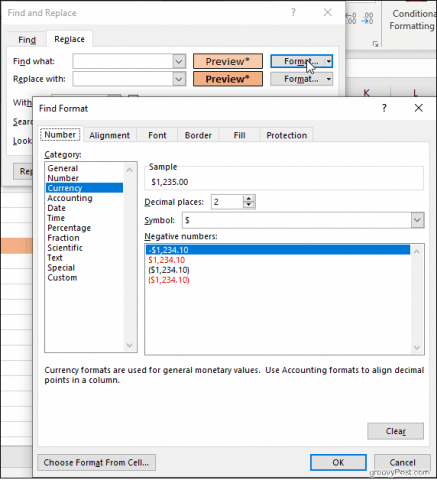This screenshot has height=480, width=437.
Task: Open the Find what dropdown arrow
Action: pos(179,61)
